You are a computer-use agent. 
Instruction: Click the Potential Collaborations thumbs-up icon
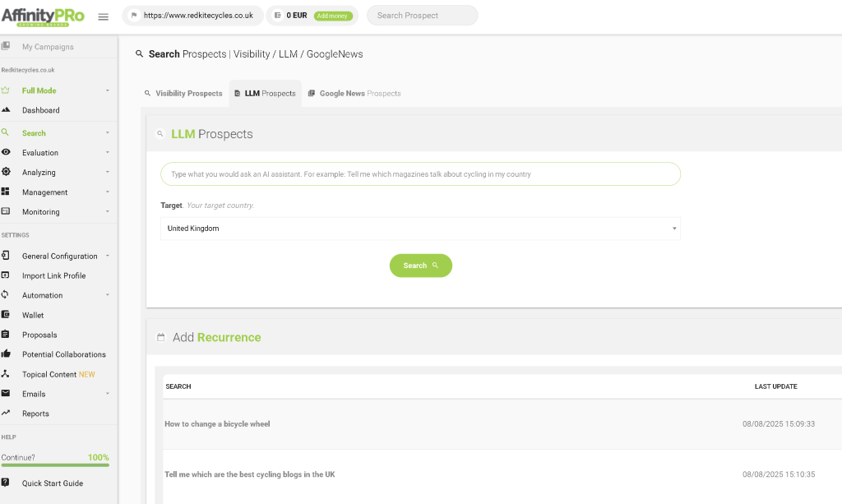[6, 354]
